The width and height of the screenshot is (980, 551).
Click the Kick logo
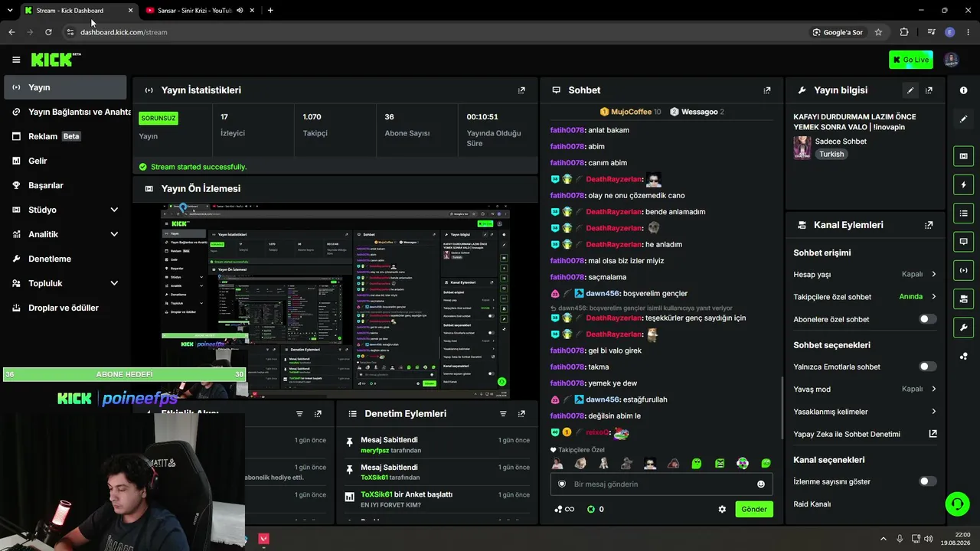coord(56,60)
